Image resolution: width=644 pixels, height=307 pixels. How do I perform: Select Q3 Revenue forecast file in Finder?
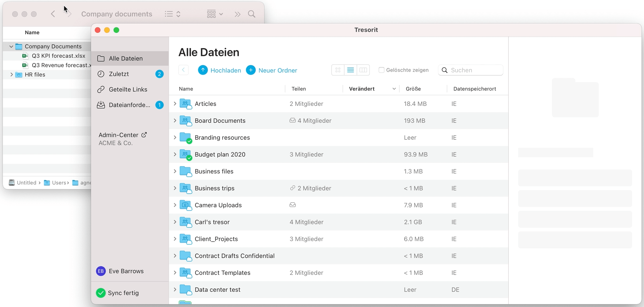[61, 65]
